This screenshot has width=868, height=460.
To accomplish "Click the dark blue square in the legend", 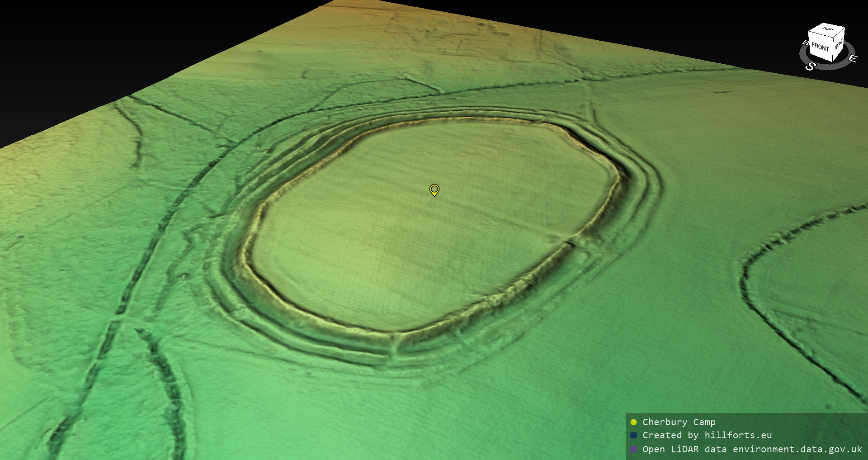I will point(633,436).
